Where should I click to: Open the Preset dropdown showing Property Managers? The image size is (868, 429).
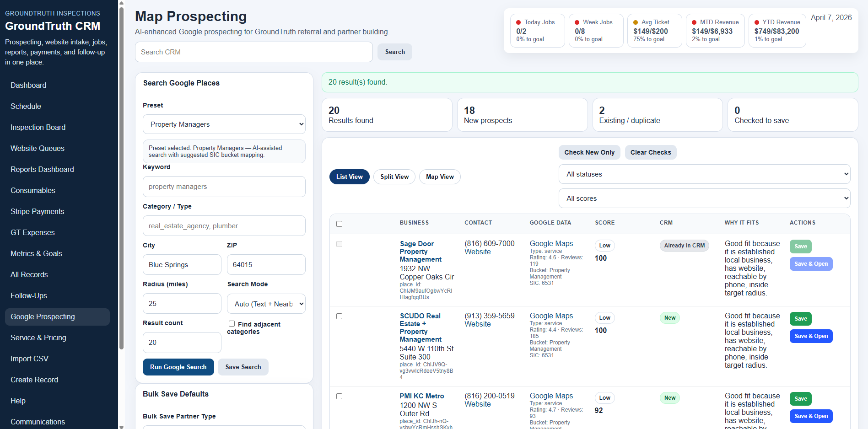(x=224, y=124)
